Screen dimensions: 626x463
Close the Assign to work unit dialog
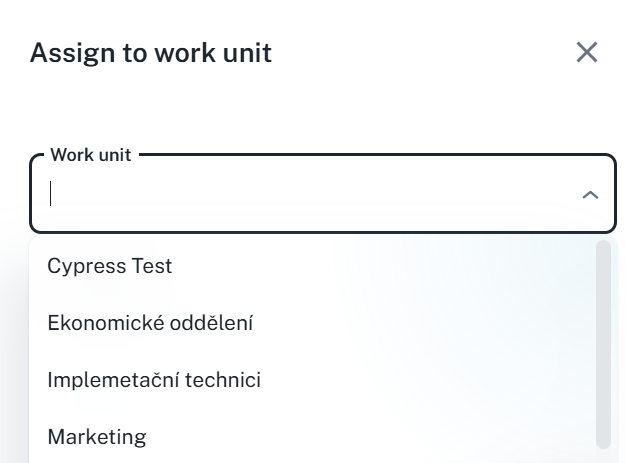(x=587, y=52)
